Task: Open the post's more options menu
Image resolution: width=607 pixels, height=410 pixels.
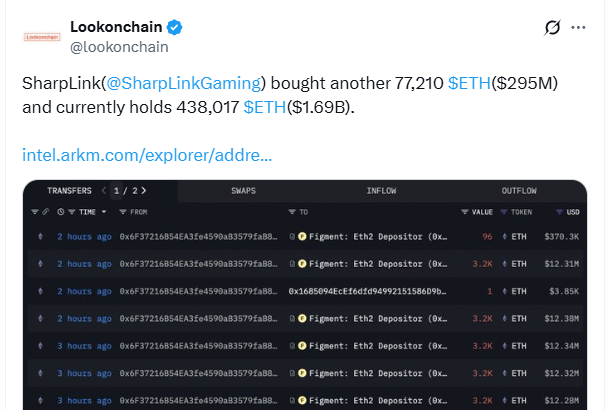Action: click(x=580, y=28)
